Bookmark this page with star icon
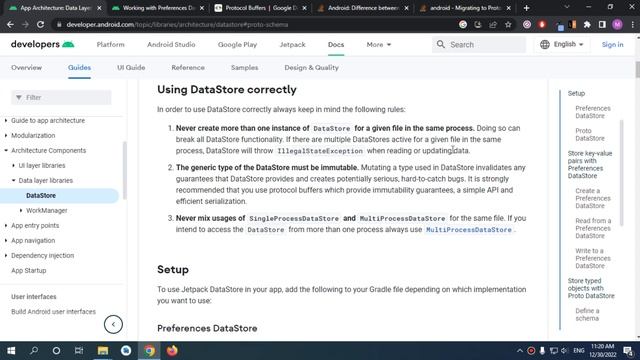The image size is (640, 360). [x=508, y=24]
